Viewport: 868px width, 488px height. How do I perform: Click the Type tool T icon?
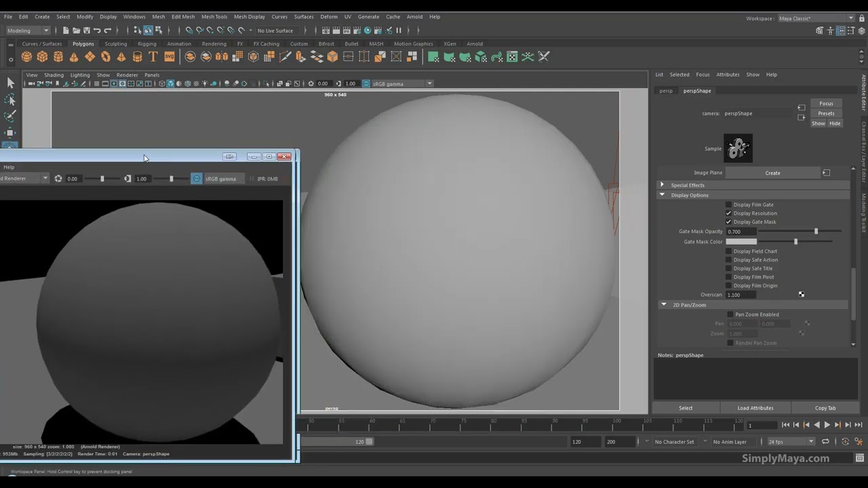tap(153, 57)
